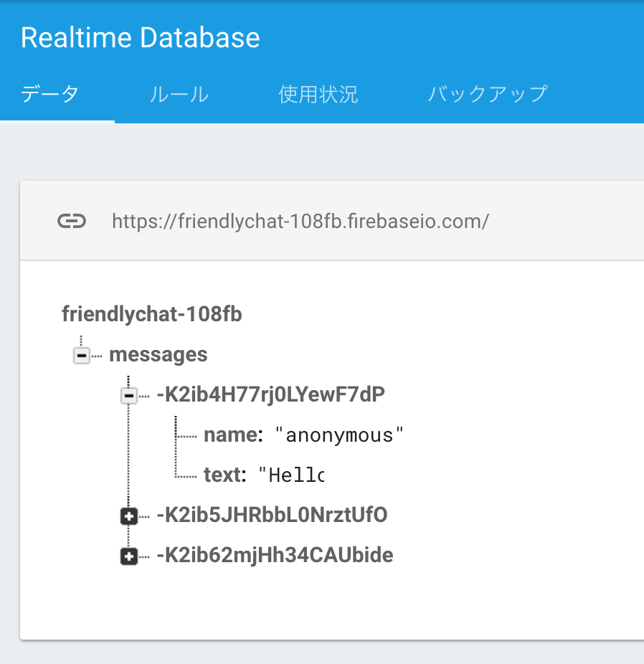Select the database URL https://friendlychat-108fb.firebaseio.com/
This screenshot has width=644, height=664.
coord(300,221)
